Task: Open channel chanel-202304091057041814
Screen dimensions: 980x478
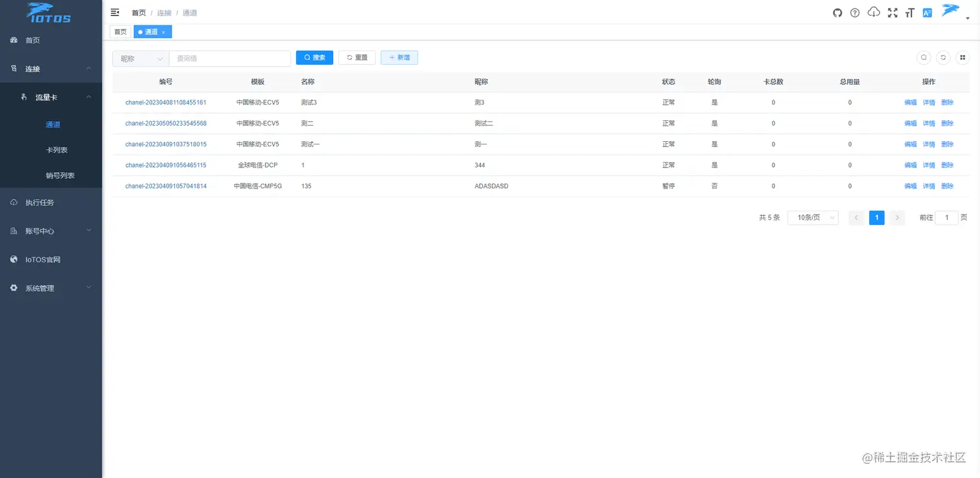Action: (166, 186)
